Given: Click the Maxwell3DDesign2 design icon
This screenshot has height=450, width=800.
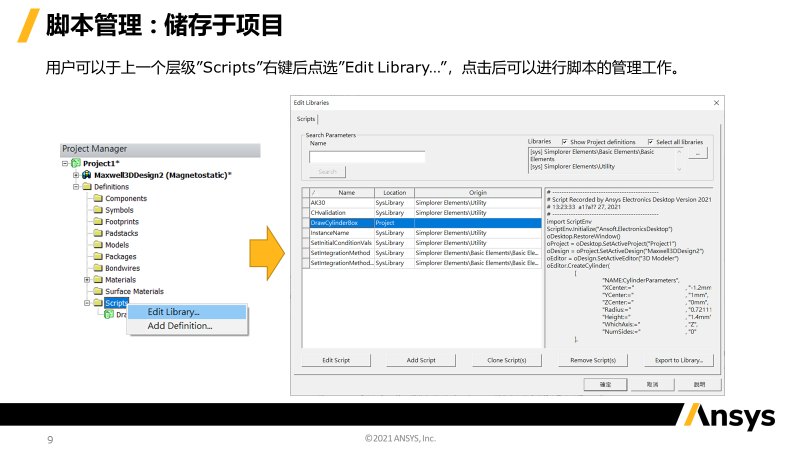Looking at the screenshot, I should point(87,175).
